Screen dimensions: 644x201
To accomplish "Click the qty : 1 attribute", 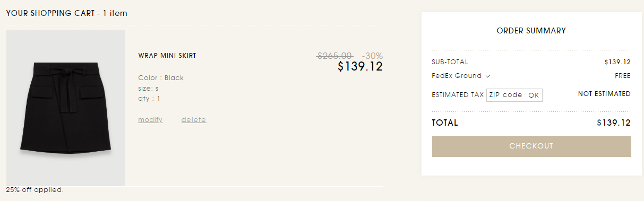I will 149,98.
